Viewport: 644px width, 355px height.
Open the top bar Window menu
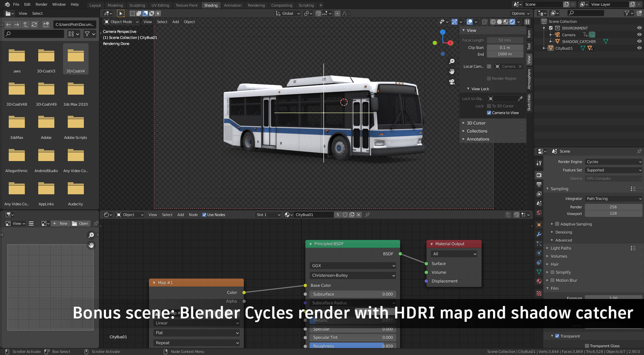pos(59,4)
